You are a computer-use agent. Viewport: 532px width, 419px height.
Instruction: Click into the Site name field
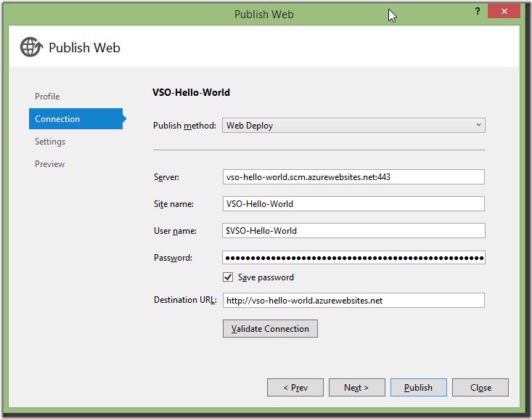coord(353,204)
